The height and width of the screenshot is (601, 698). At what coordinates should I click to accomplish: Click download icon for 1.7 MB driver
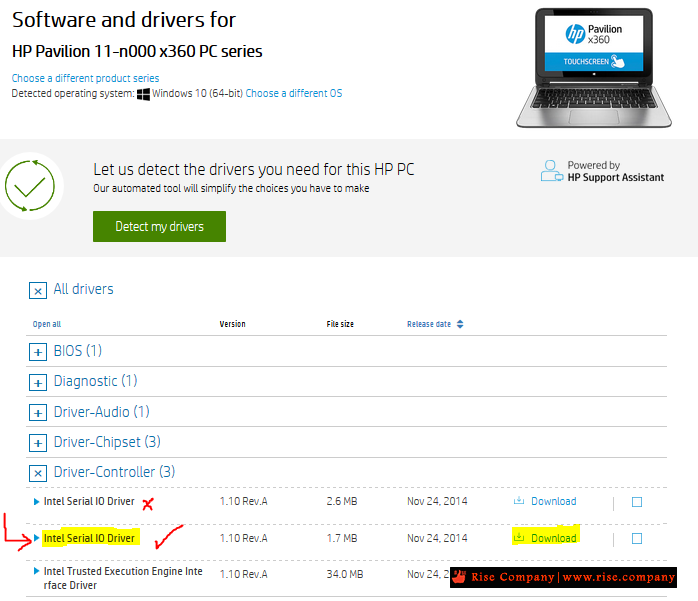[519, 537]
